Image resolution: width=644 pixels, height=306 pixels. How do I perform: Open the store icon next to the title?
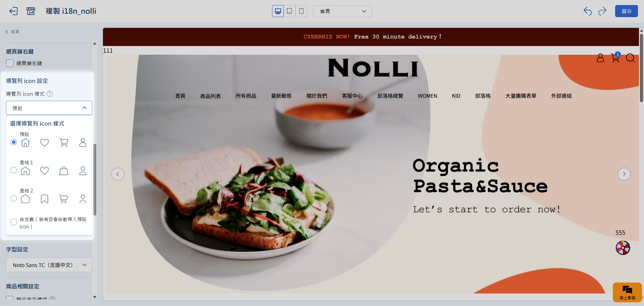(x=31, y=11)
